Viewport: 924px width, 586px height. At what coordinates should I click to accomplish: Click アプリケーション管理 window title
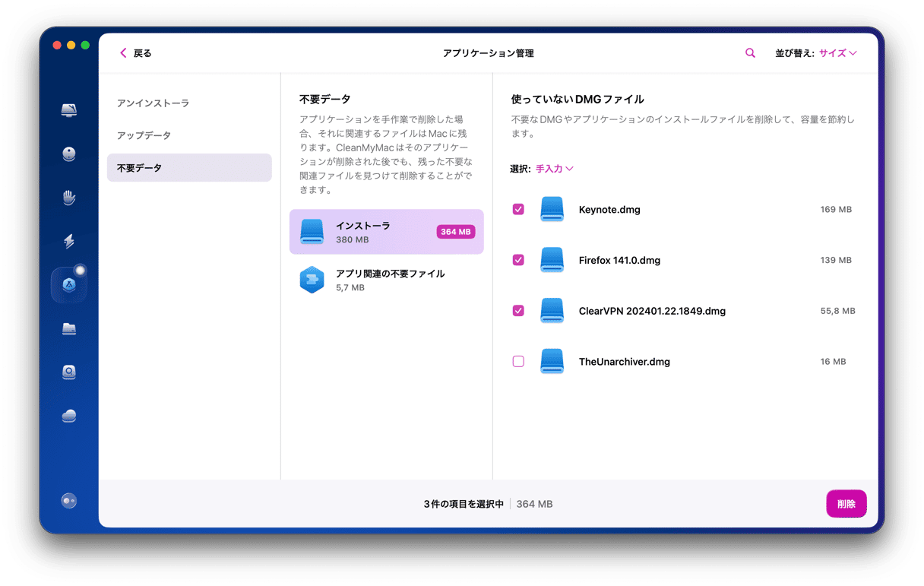[x=489, y=53]
